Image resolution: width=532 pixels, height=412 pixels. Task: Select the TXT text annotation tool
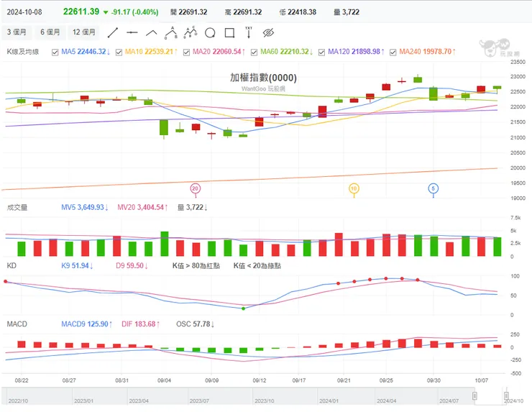249,32
